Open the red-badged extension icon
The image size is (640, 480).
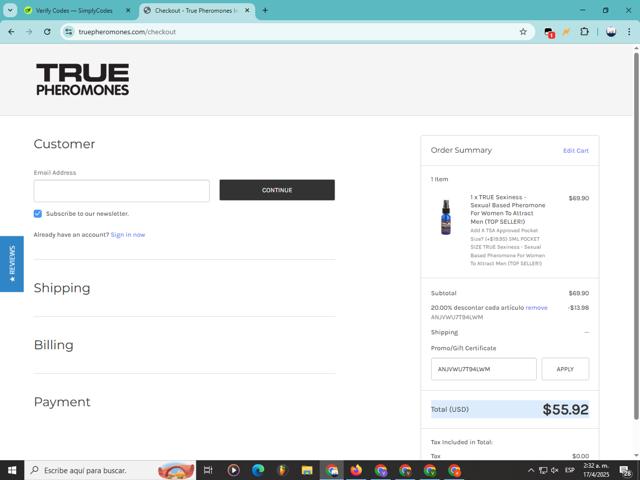[549, 32]
